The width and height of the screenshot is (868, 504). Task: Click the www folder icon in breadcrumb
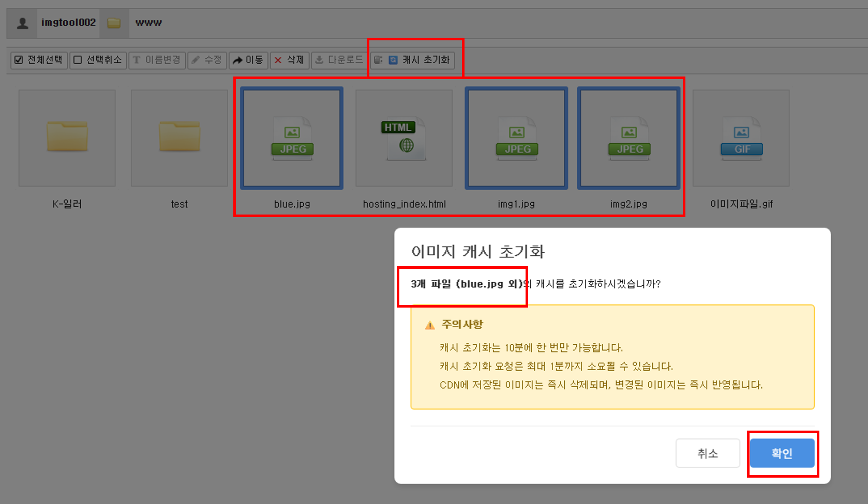114,22
